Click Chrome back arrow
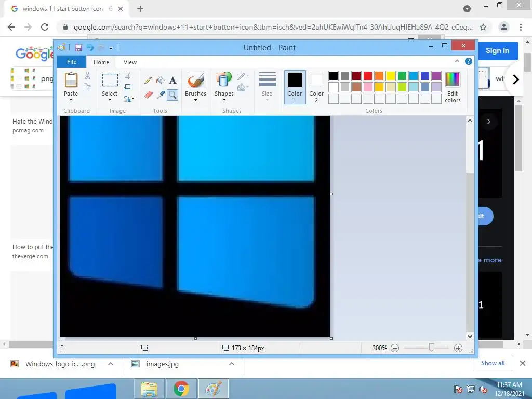 11,27
